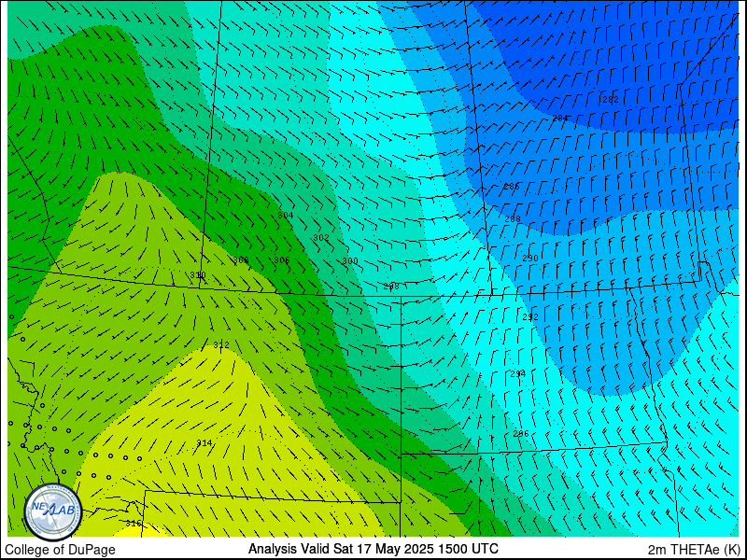Pick the 308 contour label
The width and height of the screenshot is (747, 560).
click(x=241, y=260)
